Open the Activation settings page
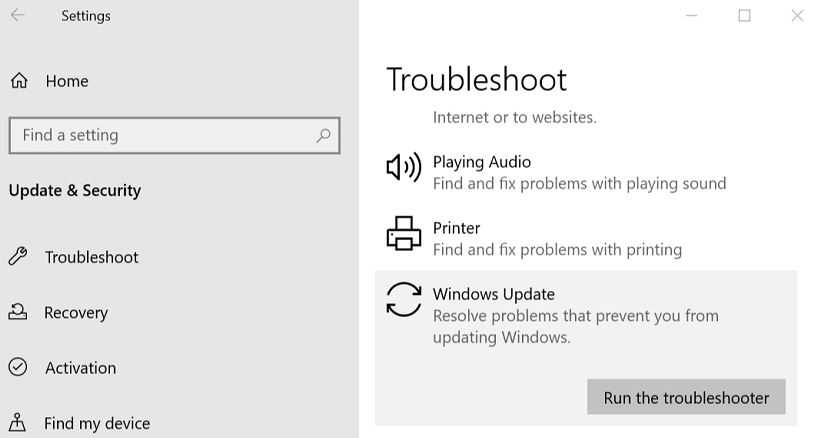This screenshot has height=438, width=816. point(80,368)
